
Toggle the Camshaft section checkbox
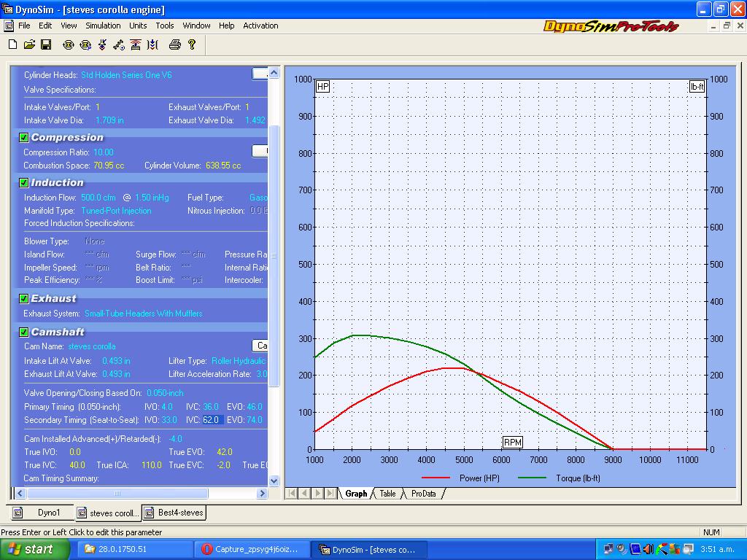click(23, 332)
